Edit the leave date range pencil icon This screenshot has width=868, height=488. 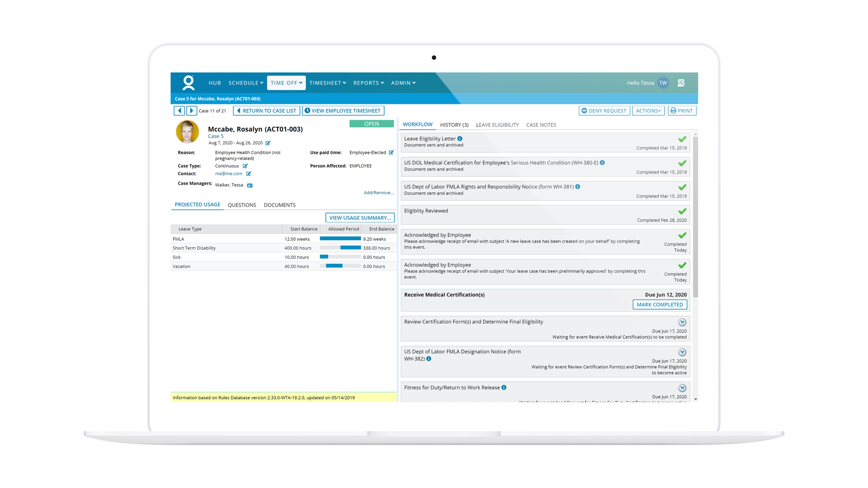268,143
